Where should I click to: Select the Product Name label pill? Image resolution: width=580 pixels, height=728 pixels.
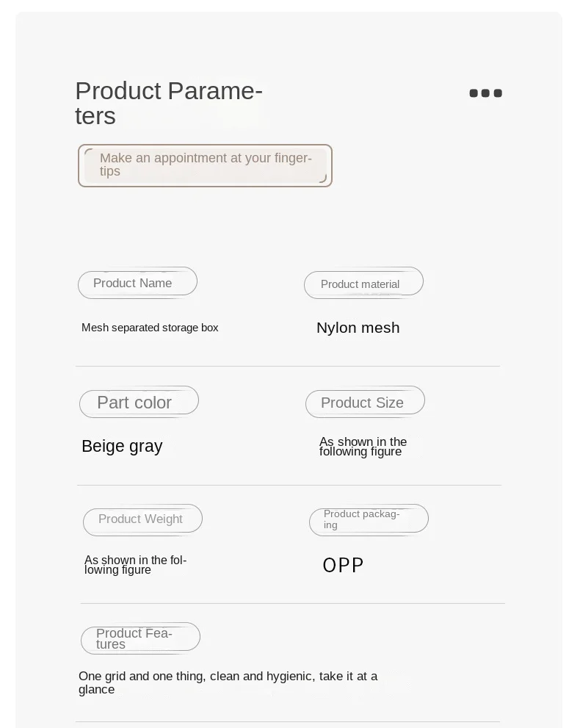(x=138, y=283)
